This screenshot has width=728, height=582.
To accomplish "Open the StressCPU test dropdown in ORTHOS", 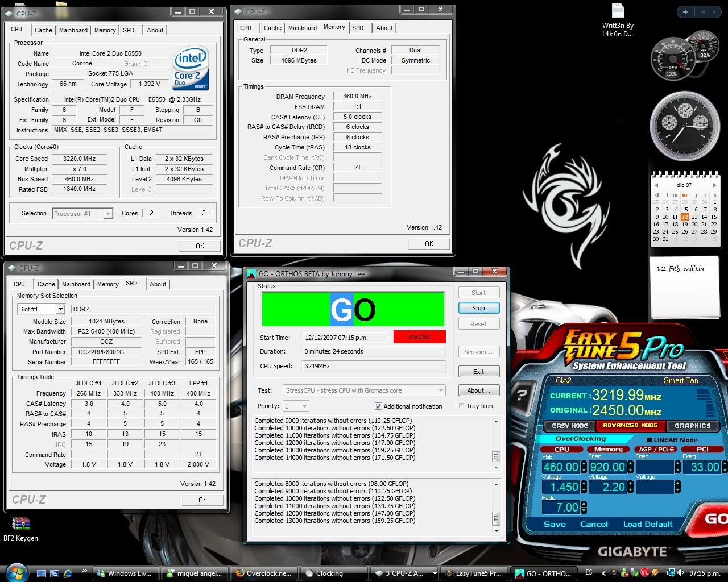I will pyautogui.click(x=440, y=390).
